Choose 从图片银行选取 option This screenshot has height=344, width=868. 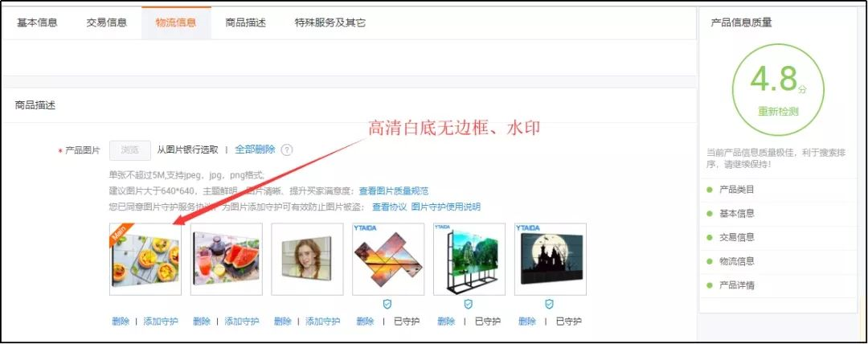click(x=187, y=149)
